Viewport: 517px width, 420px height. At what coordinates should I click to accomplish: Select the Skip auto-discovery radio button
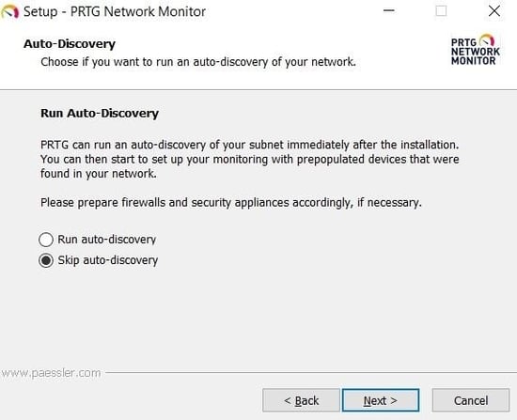click(46, 260)
